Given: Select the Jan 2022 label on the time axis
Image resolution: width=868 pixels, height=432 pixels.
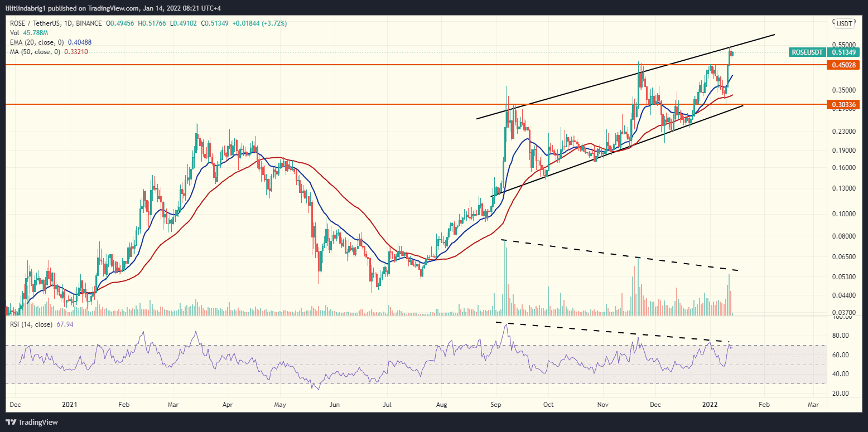Looking at the screenshot, I should [710, 405].
